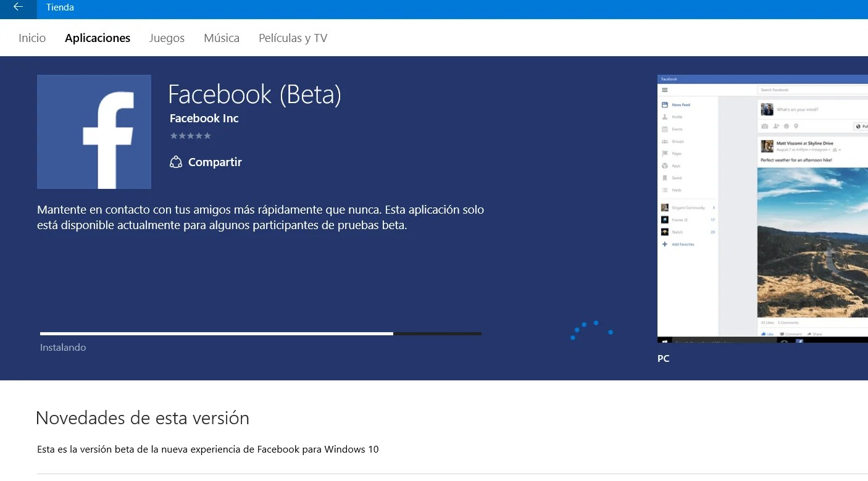Expand the chevron next to Matt Viscomi's post
The image size is (868, 481).
click(x=839, y=150)
